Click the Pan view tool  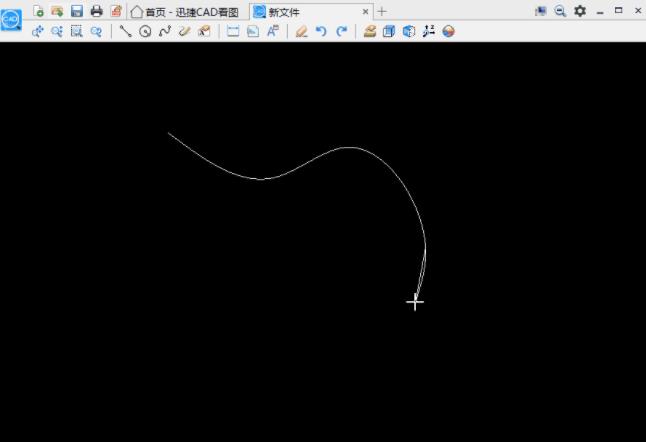coord(37,31)
